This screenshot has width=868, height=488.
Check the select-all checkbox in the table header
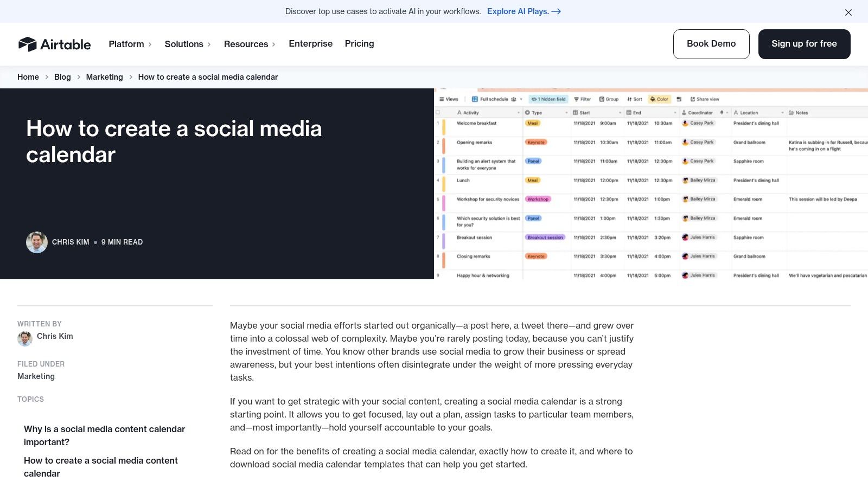[x=438, y=113]
